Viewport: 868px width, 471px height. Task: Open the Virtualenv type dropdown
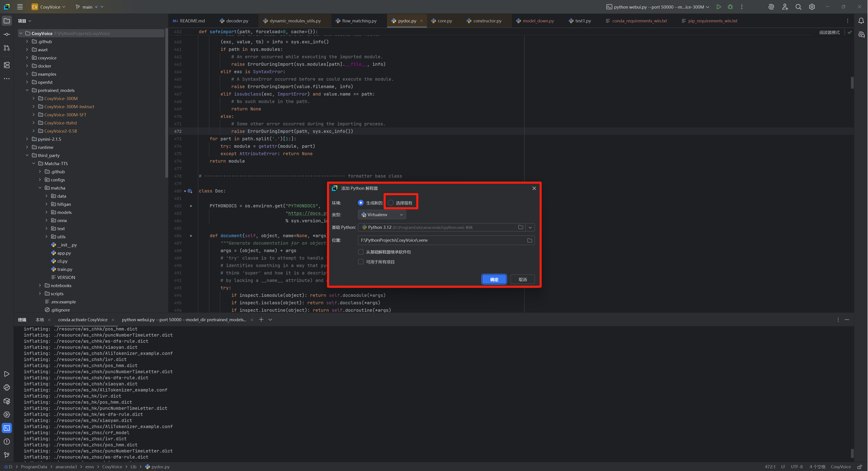pyautogui.click(x=382, y=215)
